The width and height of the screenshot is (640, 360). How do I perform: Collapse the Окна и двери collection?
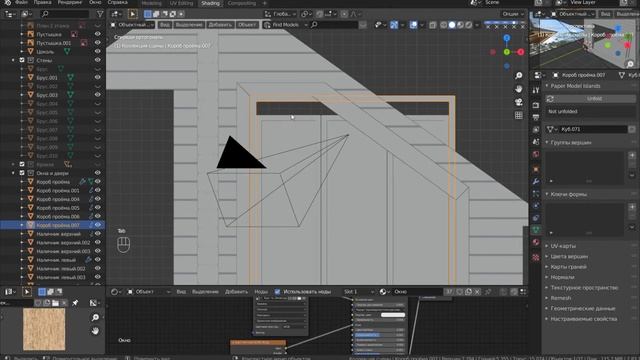(13, 173)
